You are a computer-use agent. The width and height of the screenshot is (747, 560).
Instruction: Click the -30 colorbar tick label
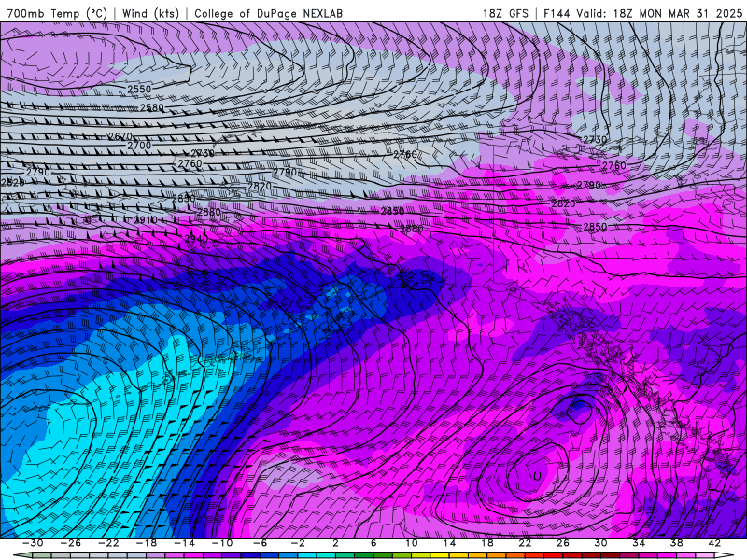[33, 543]
